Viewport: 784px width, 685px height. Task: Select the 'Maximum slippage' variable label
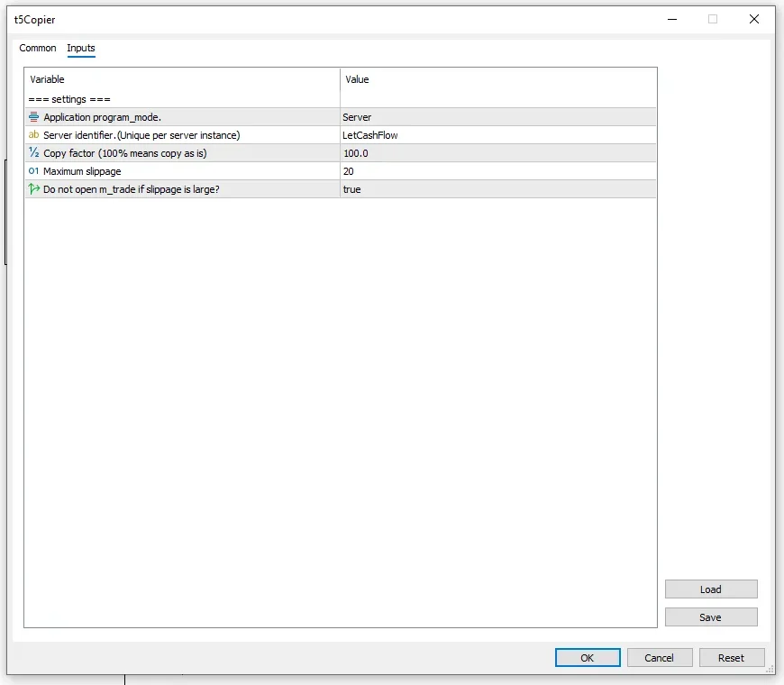click(82, 171)
